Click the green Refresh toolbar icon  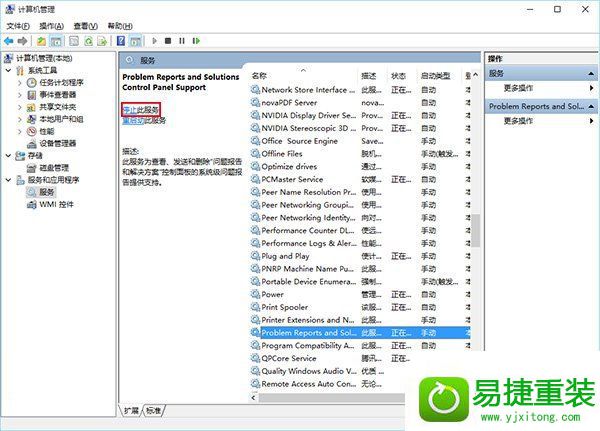click(88, 41)
